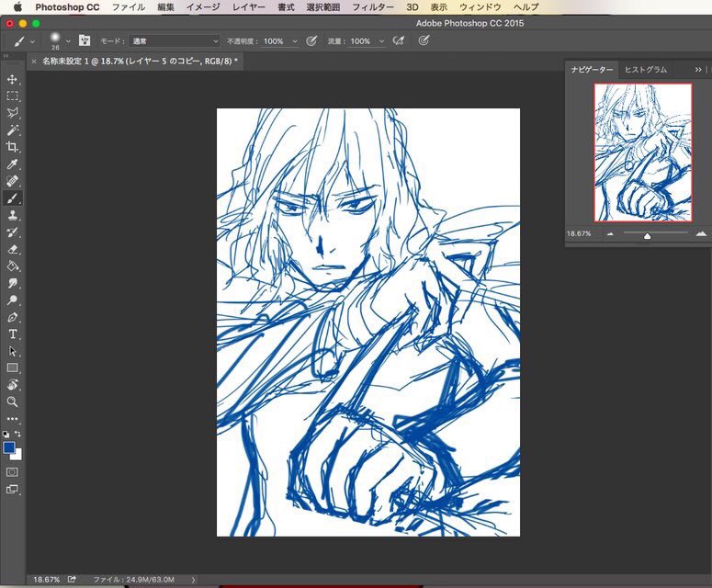Select the Move tool
The height and width of the screenshot is (588, 712).
tap(13, 80)
